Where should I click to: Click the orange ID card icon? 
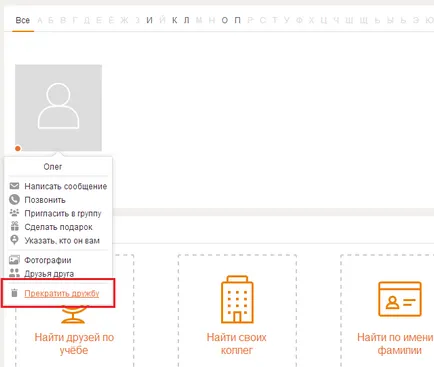tap(400, 299)
